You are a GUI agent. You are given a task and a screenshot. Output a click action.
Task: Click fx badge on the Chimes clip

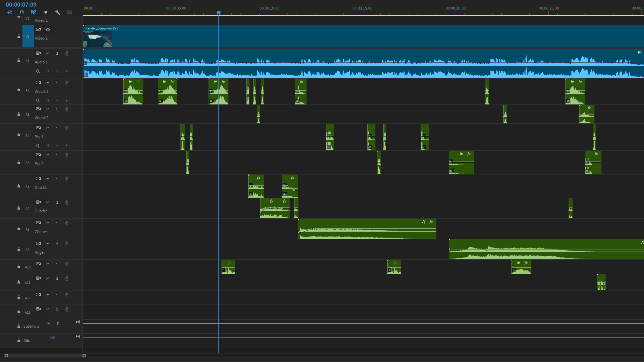point(431,222)
